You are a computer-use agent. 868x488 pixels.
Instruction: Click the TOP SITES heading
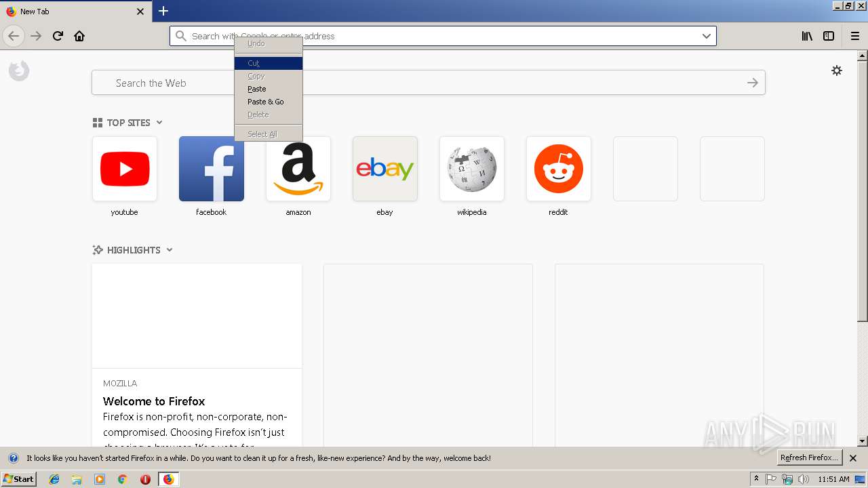pyautogui.click(x=128, y=123)
